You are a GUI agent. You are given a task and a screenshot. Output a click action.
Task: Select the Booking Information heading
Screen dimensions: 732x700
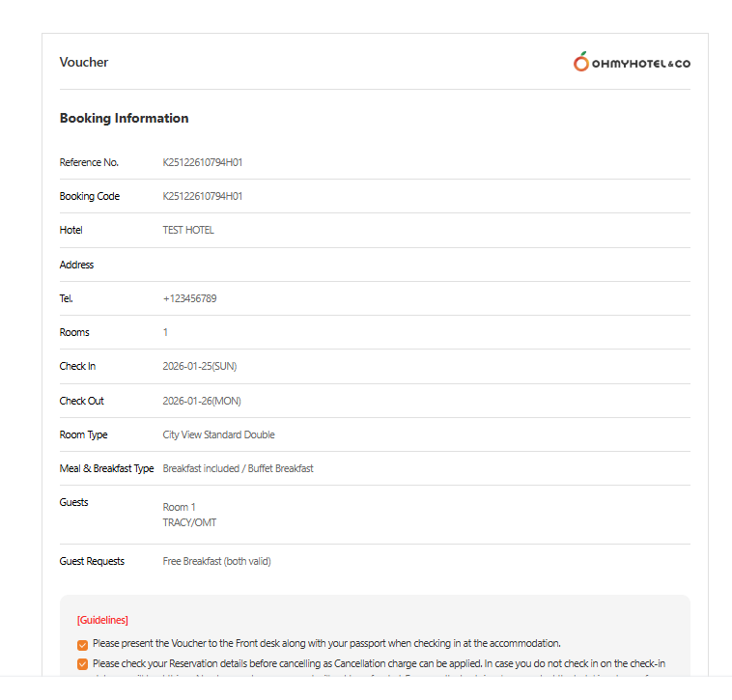pos(124,119)
